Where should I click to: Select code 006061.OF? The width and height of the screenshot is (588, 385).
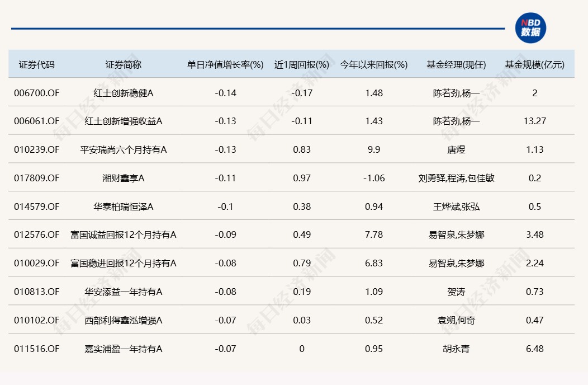(37, 121)
